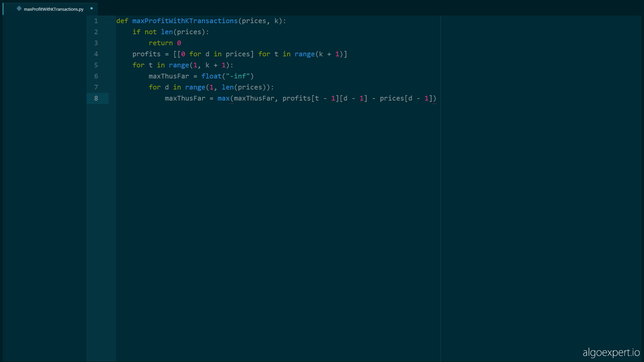The image size is (644, 362).
Task: Click 'range(k + 1)' on line 4
Action: tap(319, 54)
